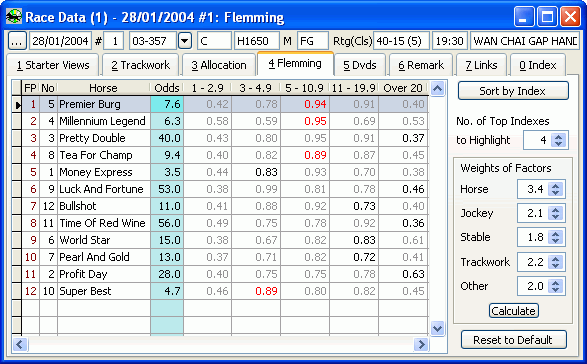Click the Calculate button

tap(514, 311)
